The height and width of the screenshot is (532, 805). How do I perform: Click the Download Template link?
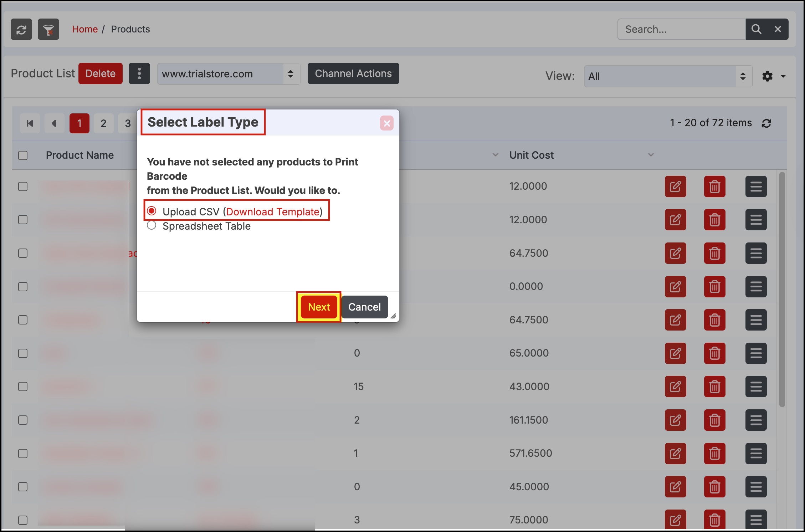pos(273,212)
